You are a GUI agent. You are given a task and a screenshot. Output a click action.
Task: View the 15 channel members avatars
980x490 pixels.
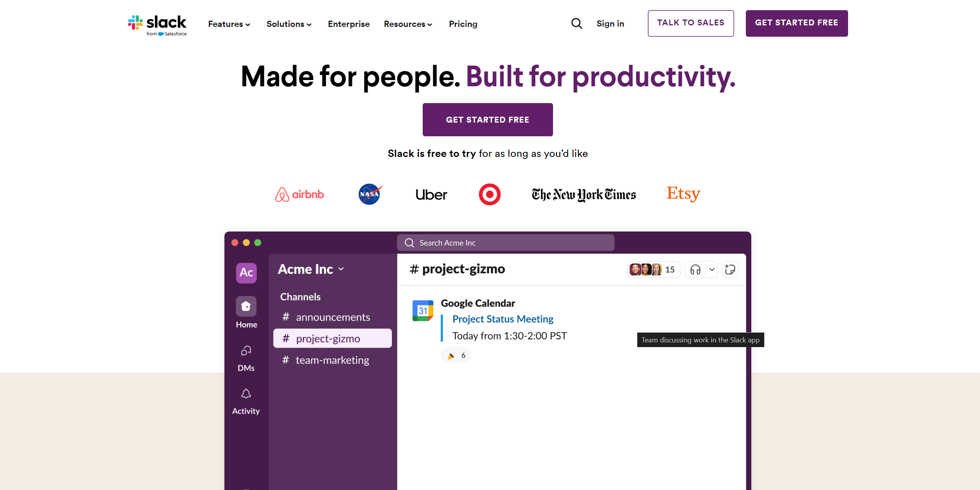coord(654,269)
